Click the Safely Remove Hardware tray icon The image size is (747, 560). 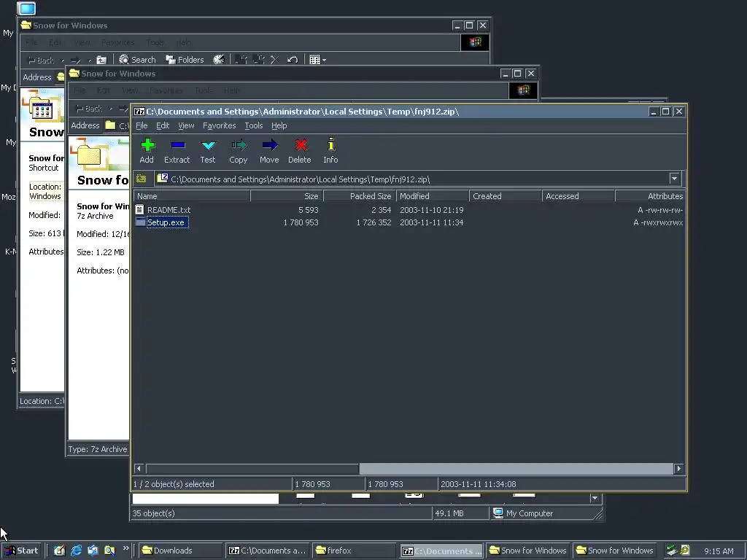coord(672,551)
